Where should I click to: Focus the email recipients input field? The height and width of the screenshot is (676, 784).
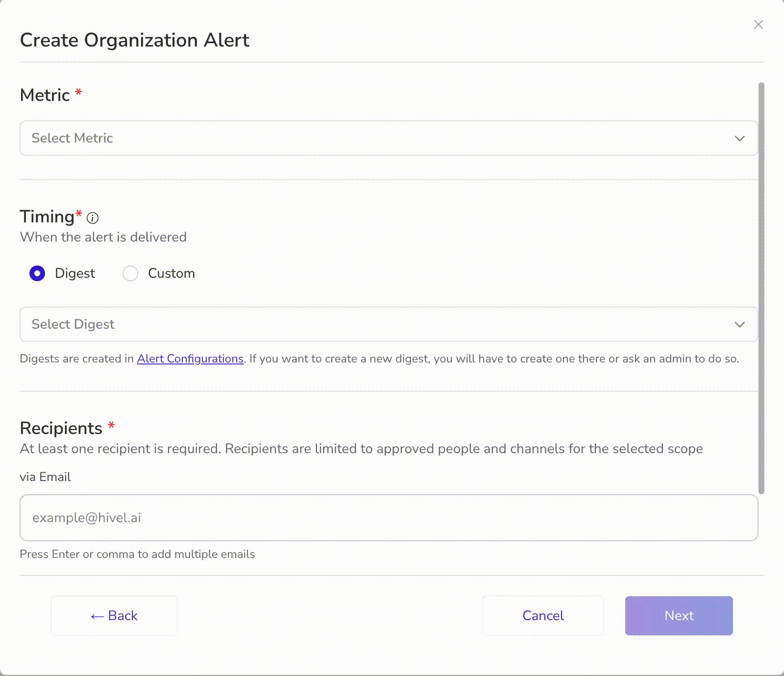(389, 518)
